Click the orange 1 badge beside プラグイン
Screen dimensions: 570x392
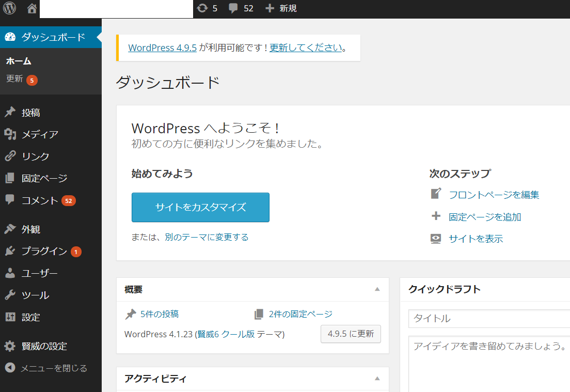[x=76, y=252]
